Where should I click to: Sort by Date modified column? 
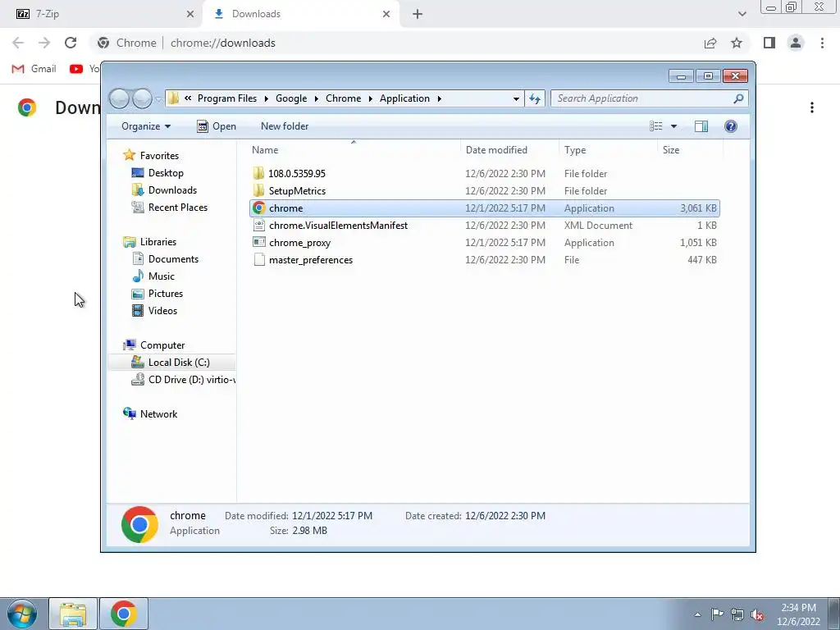(509, 150)
